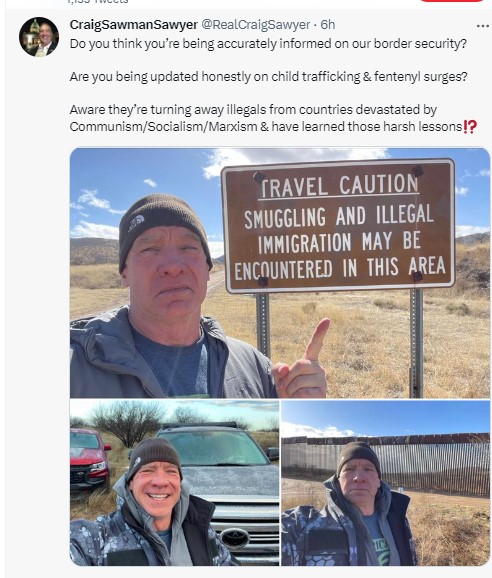The width and height of the screenshot is (492, 578).
Task: Click the tweet line about child trafficking
Action: pos(268,77)
